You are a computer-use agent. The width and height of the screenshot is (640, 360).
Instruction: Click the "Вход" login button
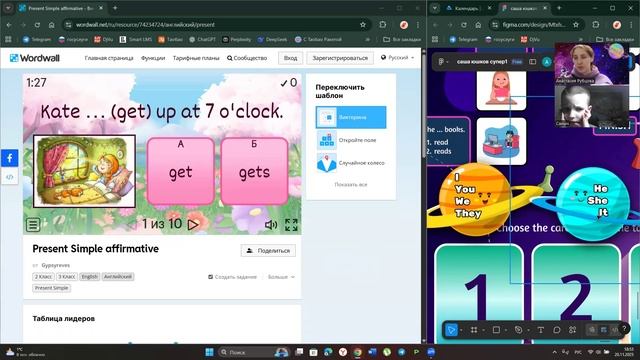point(291,58)
